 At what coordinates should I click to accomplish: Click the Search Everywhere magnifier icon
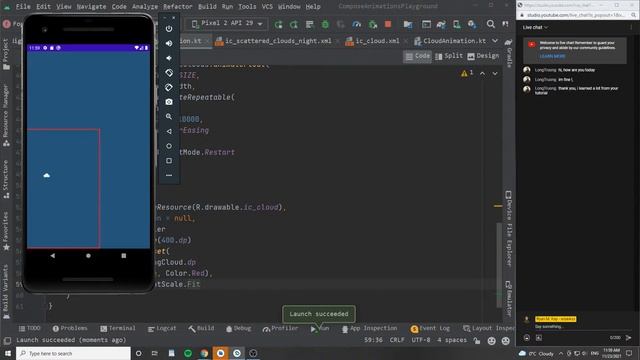pyautogui.click(x=491, y=24)
